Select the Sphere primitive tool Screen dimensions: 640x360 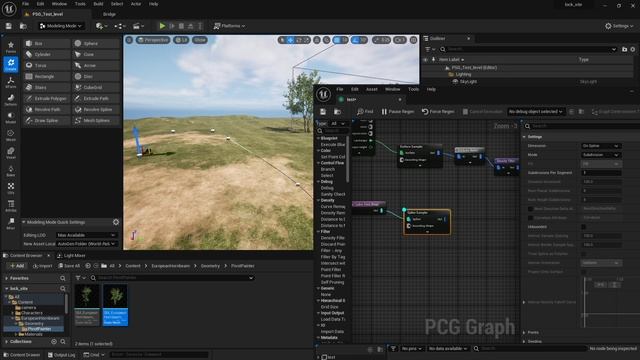click(x=96, y=43)
